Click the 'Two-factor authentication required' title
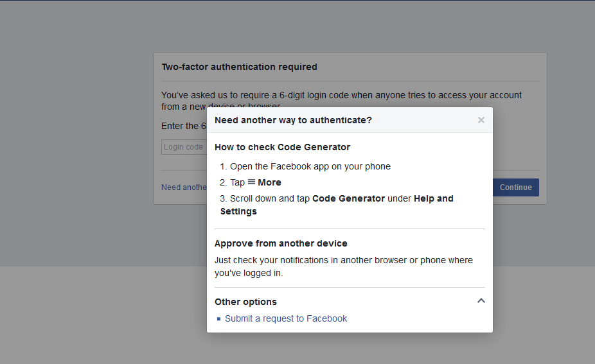 pos(240,67)
